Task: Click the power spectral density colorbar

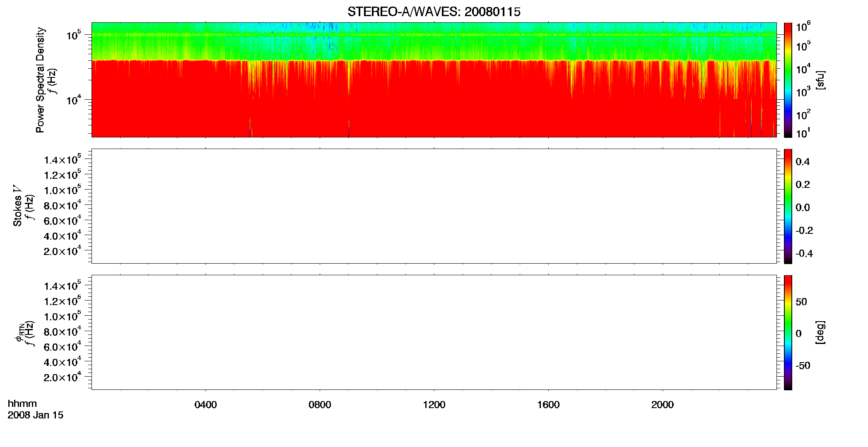Action: [788, 80]
